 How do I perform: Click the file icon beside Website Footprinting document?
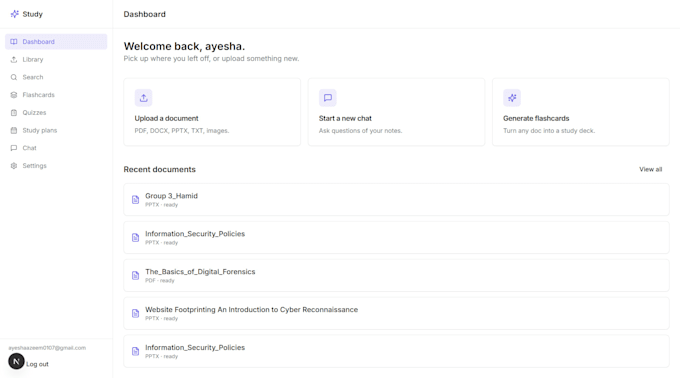135,313
